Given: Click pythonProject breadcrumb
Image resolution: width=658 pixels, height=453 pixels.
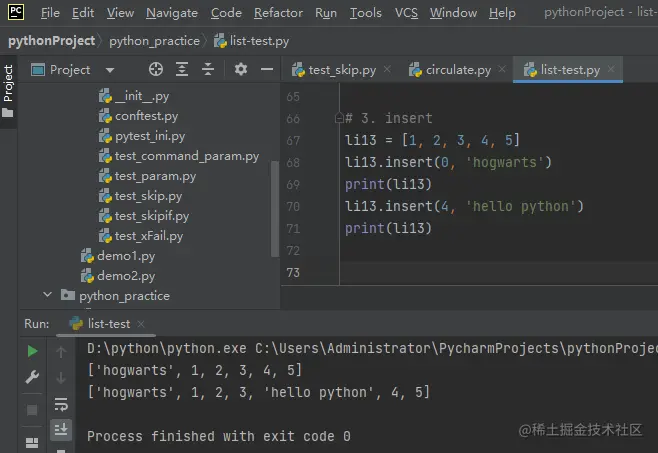Looking at the screenshot, I should (x=52, y=41).
